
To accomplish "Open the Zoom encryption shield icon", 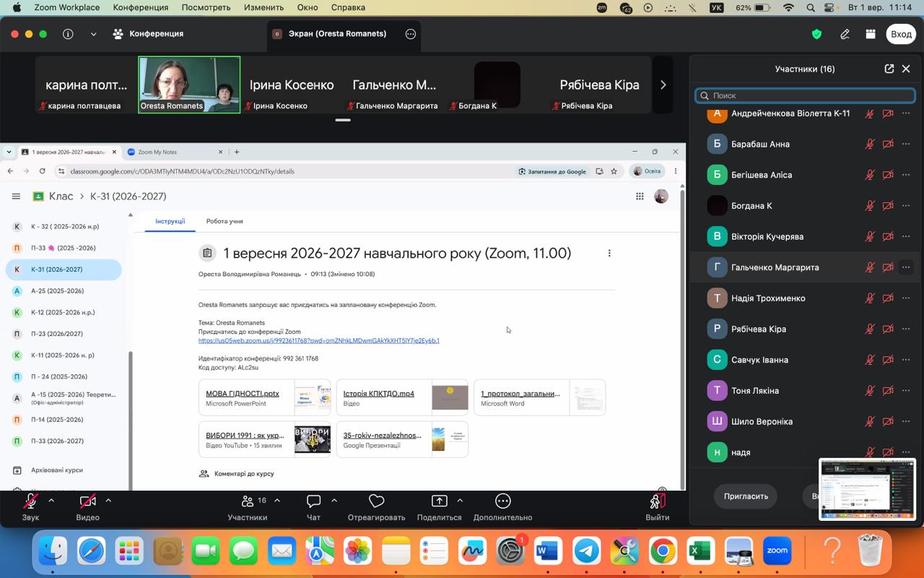I will tap(817, 34).
